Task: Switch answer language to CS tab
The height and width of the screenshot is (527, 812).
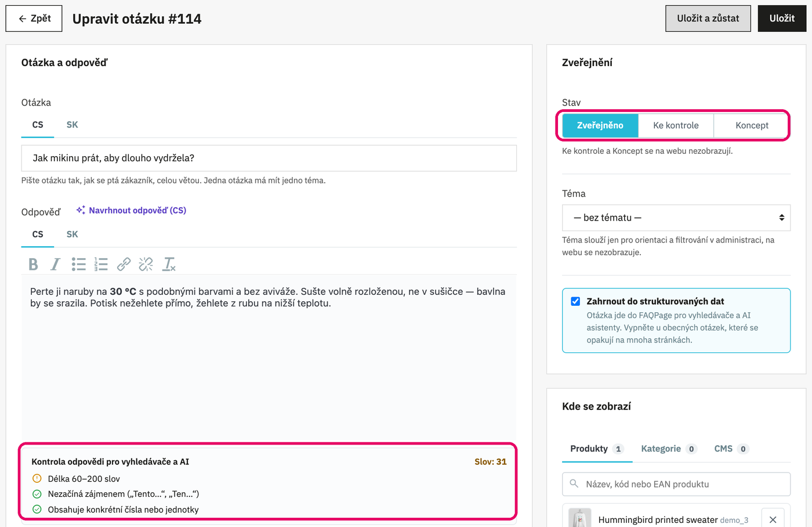Action: pos(38,234)
